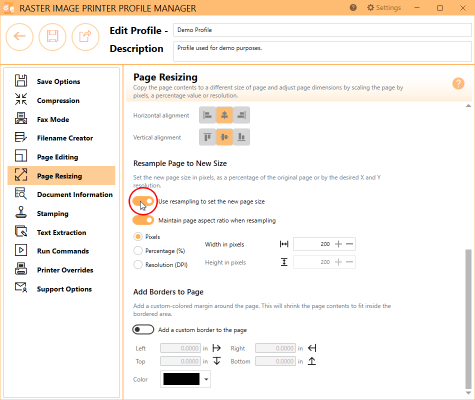Set vertical alignment to top

pyautogui.click(x=207, y=137)
